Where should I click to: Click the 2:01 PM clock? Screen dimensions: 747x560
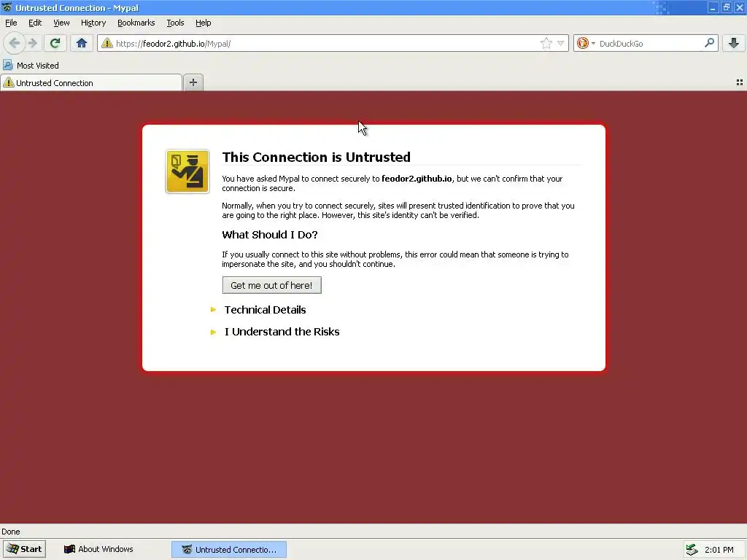point(719,550)
